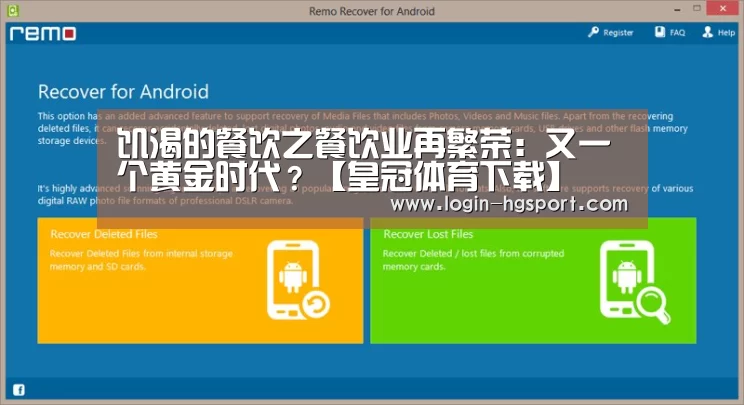Open the FAQ link
This screenshot has height=405, width=744.
(677, 33)
